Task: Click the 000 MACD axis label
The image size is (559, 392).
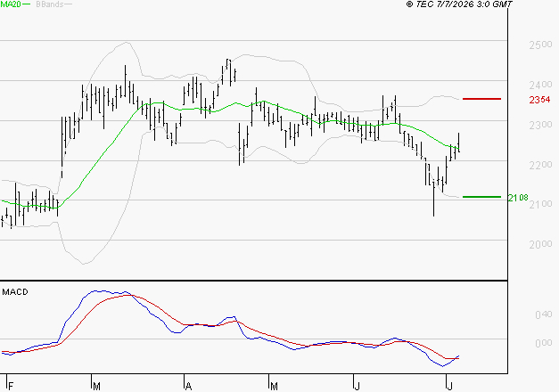Action: [543, 343]
